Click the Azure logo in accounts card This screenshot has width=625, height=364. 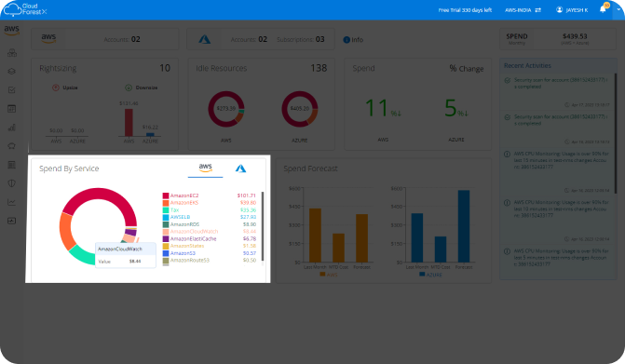point(205,39)
